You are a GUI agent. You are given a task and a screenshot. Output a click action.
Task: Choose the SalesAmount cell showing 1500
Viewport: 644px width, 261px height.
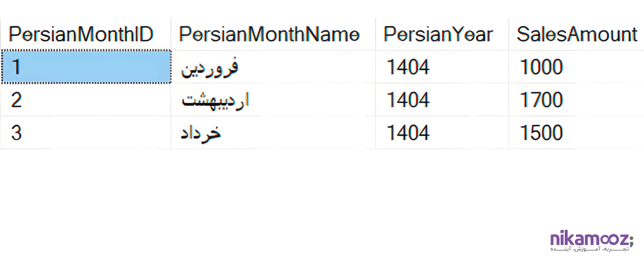pyautogui.click(x=541, y=133)
